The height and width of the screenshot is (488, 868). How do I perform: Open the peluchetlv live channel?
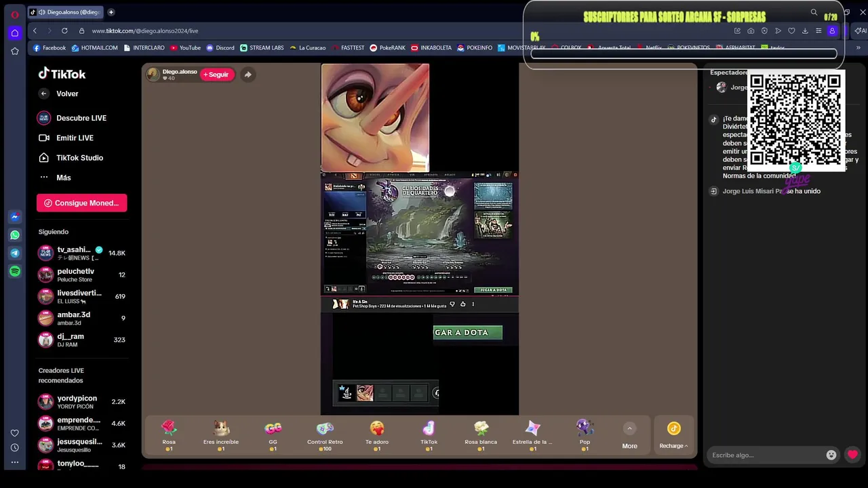81,274
